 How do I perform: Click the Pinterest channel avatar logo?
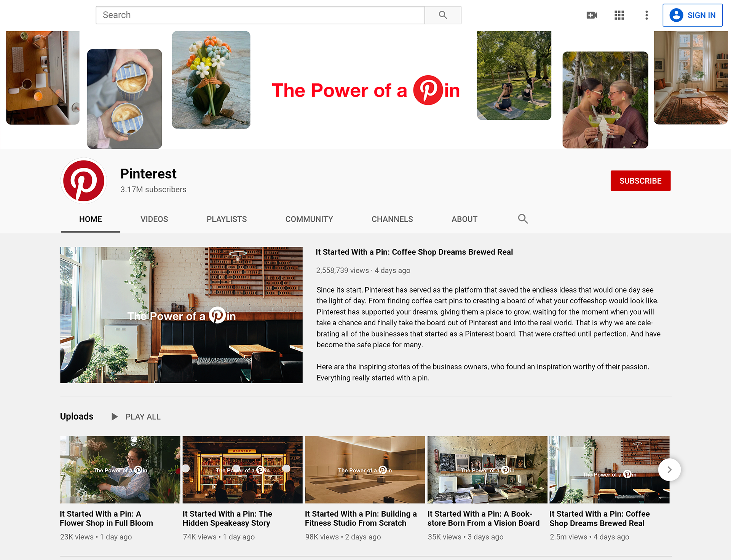point(84,181)
